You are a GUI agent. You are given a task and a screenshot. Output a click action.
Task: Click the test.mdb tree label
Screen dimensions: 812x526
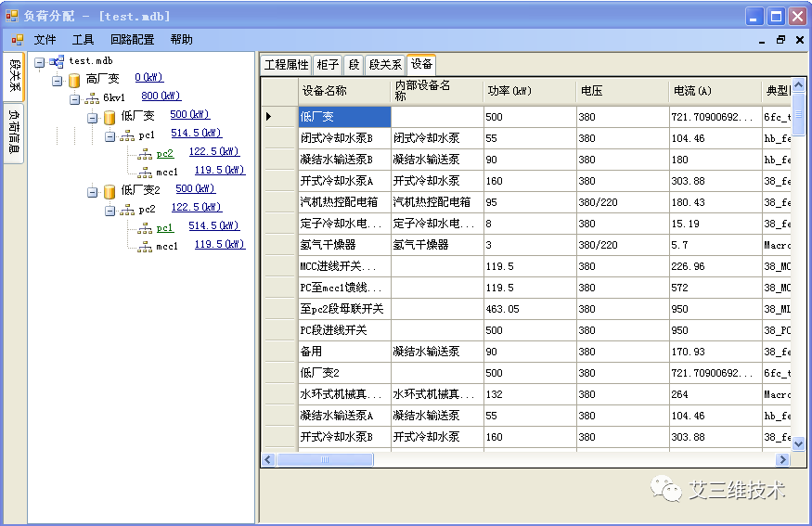(91, 61)
